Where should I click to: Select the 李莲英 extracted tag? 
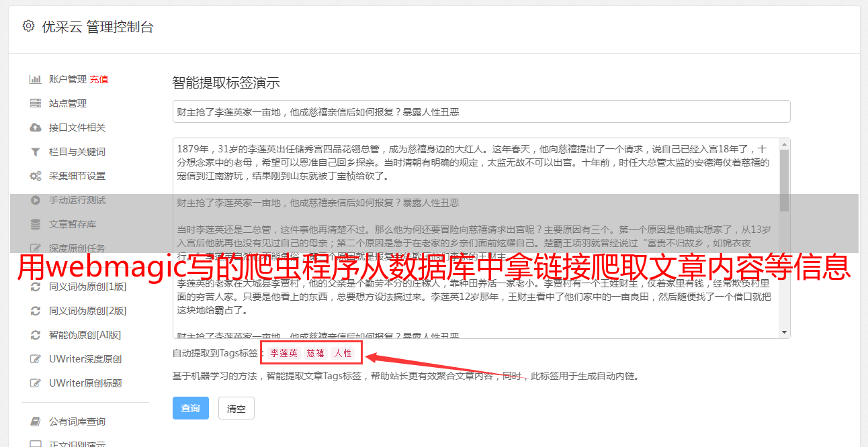[284, 353]
